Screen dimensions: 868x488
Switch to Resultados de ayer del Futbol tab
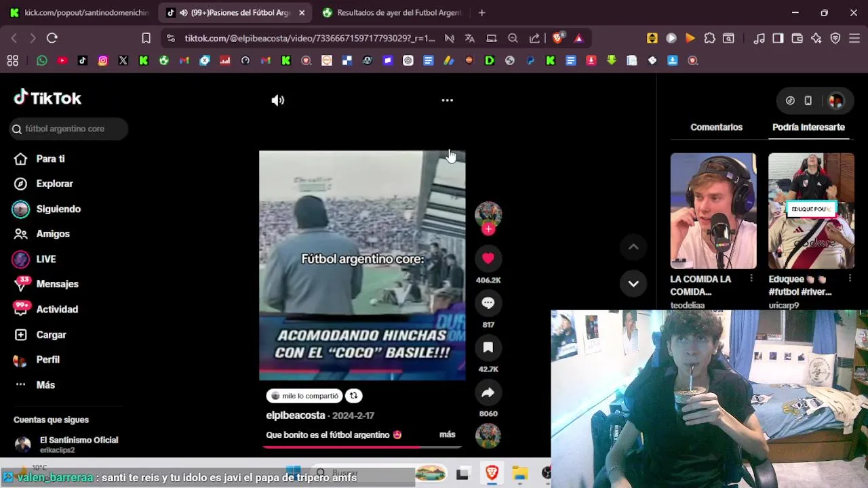[393, 13]
